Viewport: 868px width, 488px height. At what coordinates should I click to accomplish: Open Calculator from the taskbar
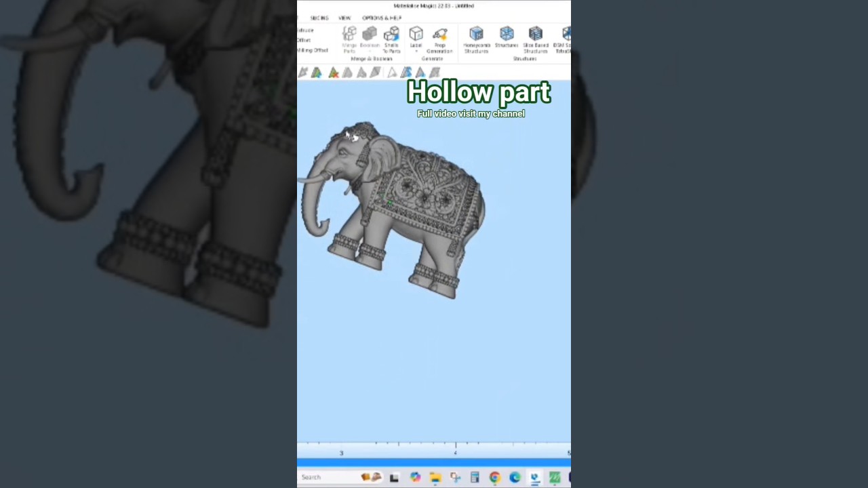475,478
